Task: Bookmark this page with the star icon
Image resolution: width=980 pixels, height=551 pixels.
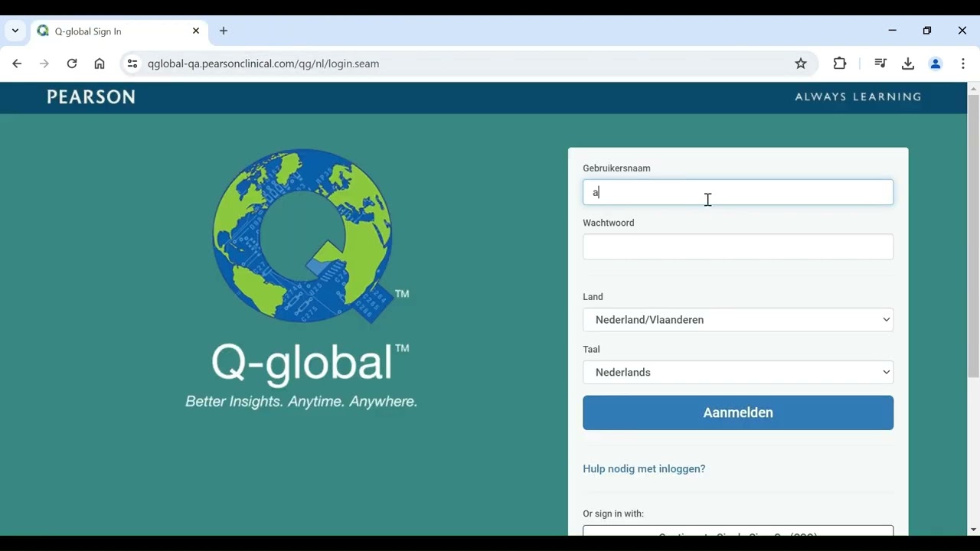Action: coord(801,64)
